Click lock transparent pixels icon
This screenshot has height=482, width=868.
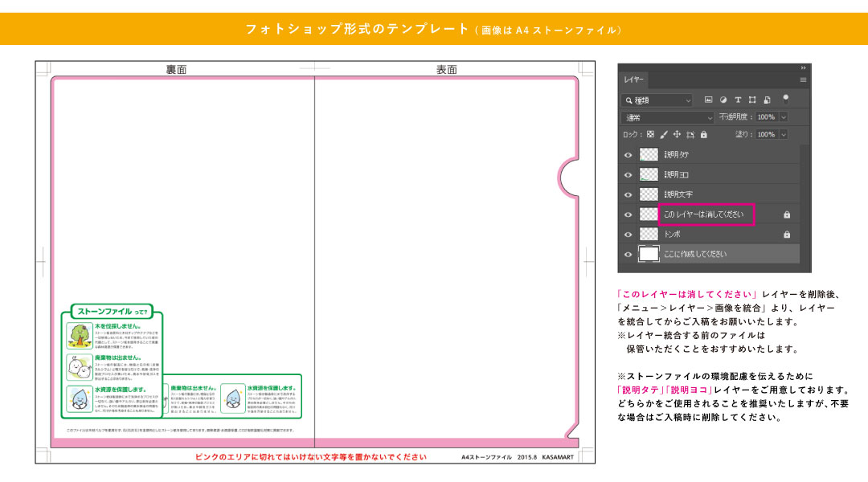(x=651, y=135)
